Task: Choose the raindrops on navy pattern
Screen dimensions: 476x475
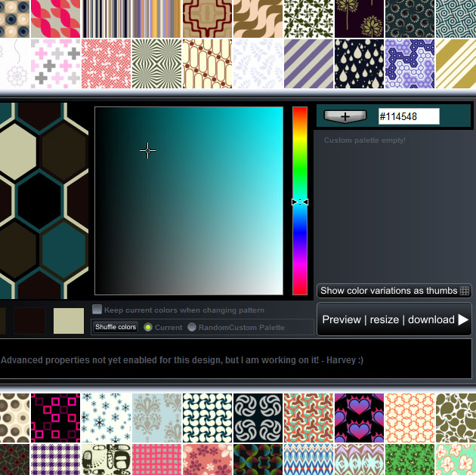Action: [x=359, y=63]
